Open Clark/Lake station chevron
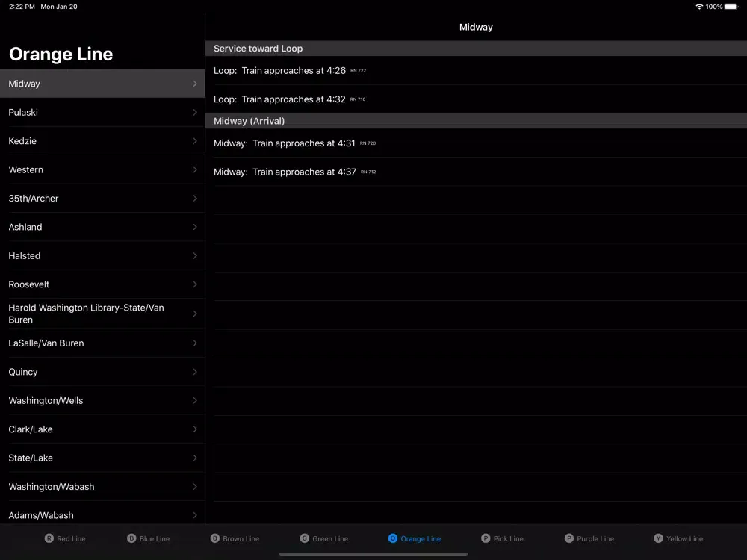Image resolution: width=747 pixels, height=560 pixels. [x=195, y=429]
